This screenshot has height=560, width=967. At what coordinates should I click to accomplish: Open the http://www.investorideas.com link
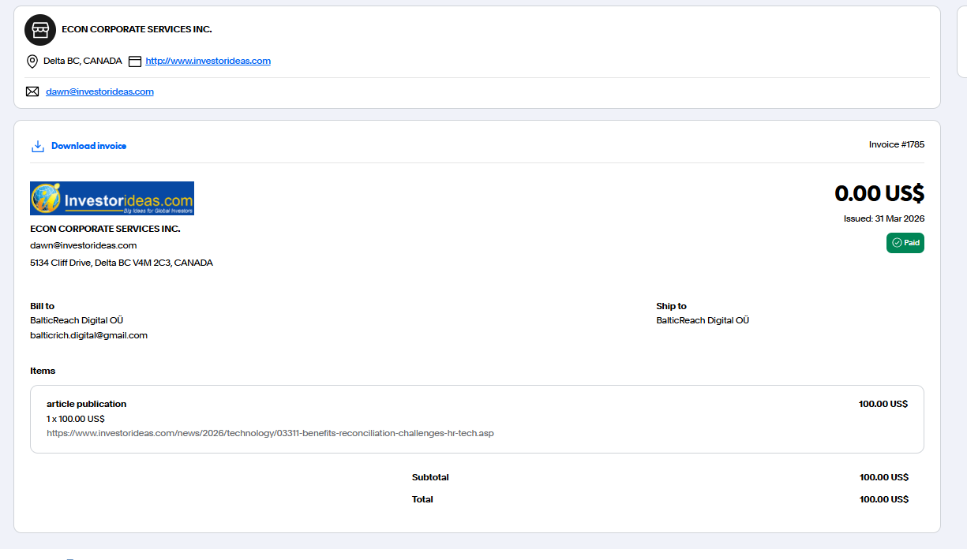coord(208,61)
